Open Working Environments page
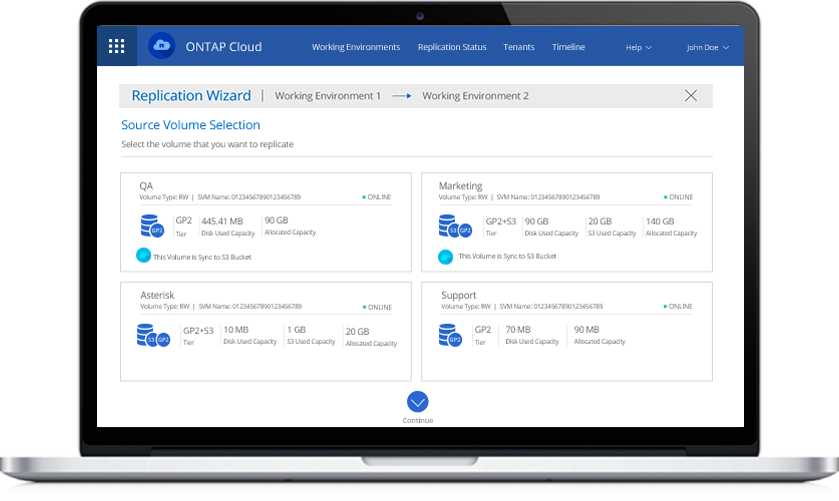Image resolution: width=839 pixels, height=501 pixels. (356, 47)
